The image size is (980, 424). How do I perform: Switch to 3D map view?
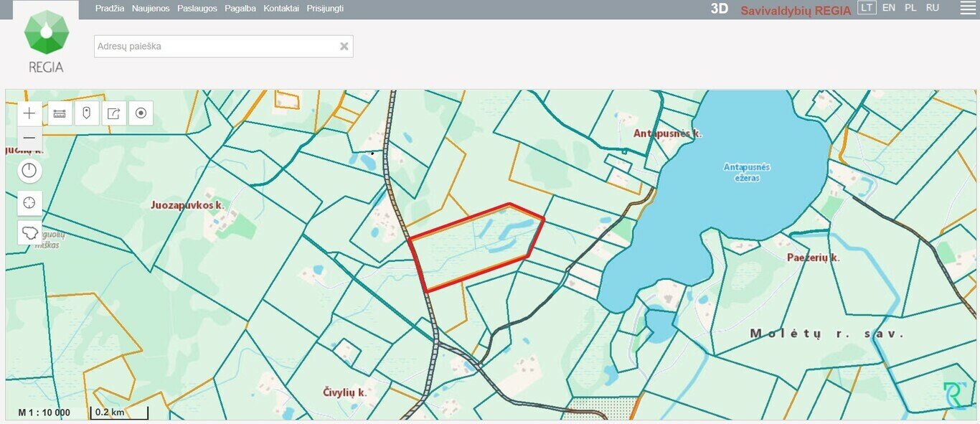pos(719,9)
